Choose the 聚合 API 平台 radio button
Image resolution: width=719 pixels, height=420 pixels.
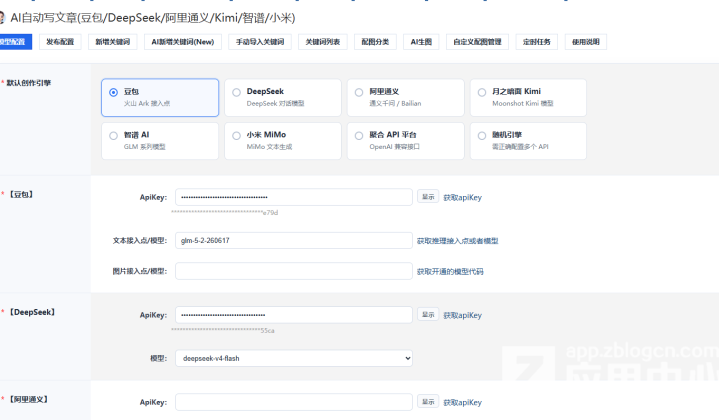(359, 136)
